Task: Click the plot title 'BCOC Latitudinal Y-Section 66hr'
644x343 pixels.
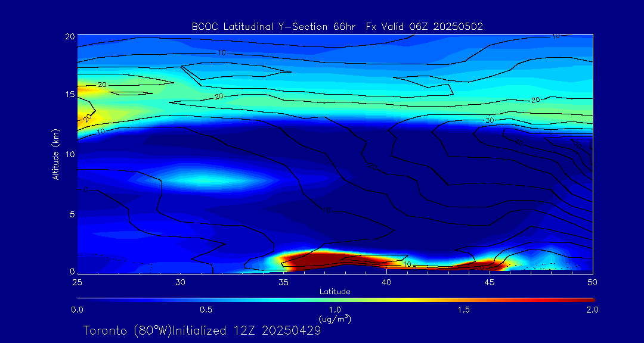Action: pos(274,27)
